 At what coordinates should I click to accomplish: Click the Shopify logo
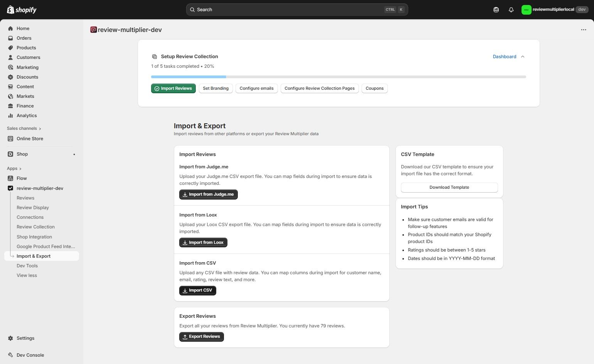pyautogui.click(x=21, y=9)
